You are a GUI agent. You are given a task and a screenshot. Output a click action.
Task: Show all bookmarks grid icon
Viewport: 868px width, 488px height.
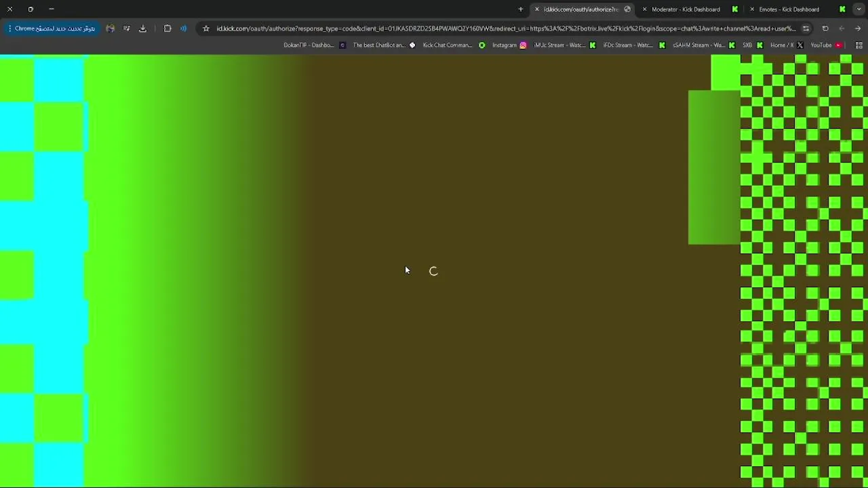coord(859,45)
